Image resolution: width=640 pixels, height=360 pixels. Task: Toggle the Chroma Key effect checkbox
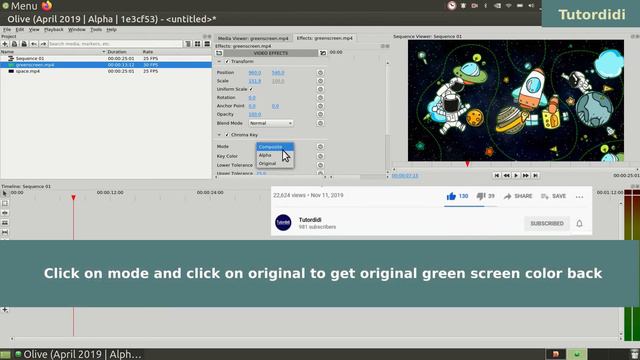pos(227,135)
